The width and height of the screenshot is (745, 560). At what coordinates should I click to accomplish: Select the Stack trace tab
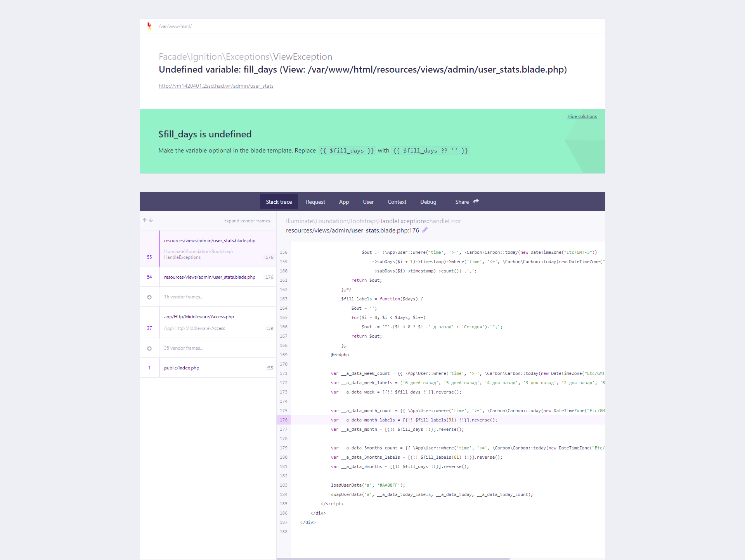pyautogui.click(x=279, y=202)
